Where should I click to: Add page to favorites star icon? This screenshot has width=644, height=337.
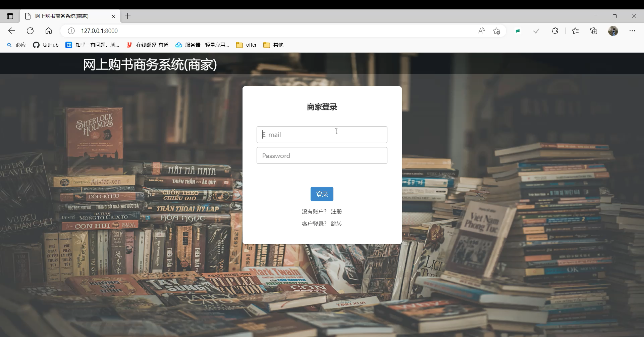coord(497,31)
